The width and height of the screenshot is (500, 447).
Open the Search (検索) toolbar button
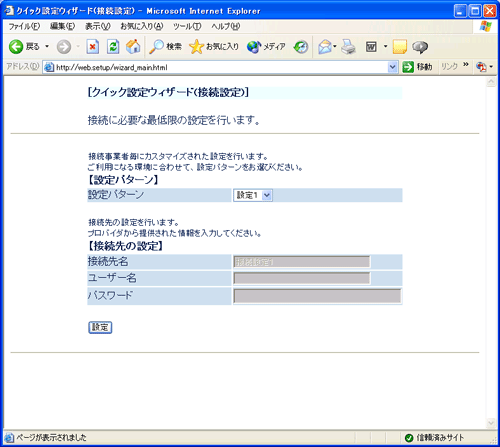coord(165,47)
